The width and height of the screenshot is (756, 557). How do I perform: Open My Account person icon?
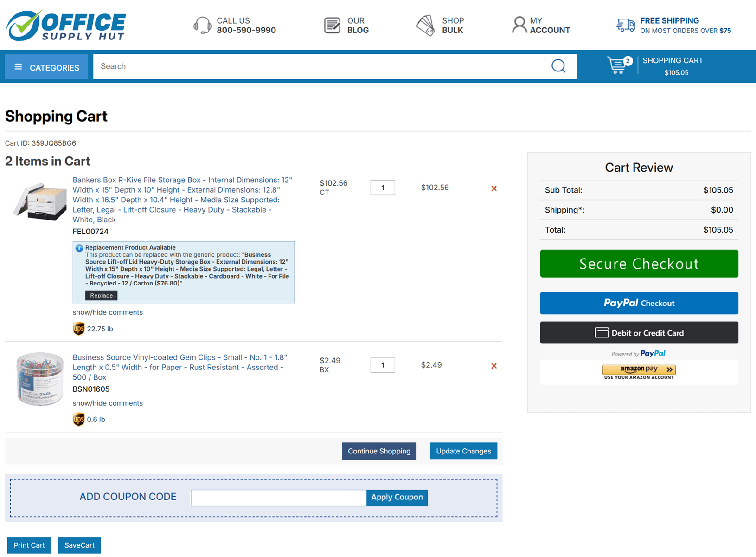pyautogui.click(x=519, y=25)
